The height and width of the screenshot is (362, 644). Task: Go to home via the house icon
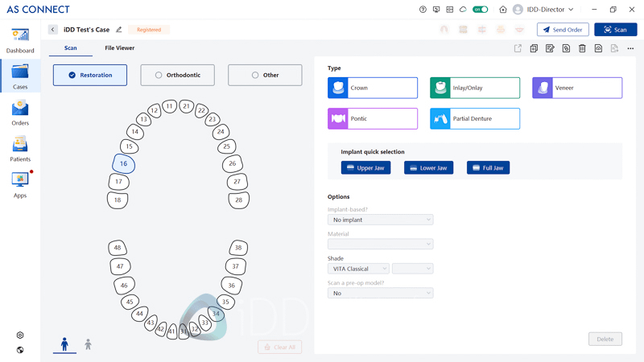click(x=503, y=10)
